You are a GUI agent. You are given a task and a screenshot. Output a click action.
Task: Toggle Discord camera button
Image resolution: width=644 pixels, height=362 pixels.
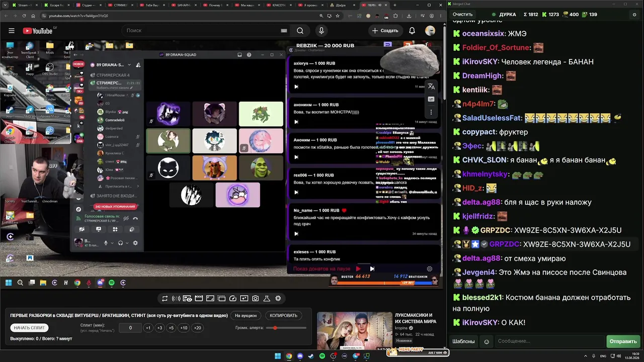click(82, 229)
